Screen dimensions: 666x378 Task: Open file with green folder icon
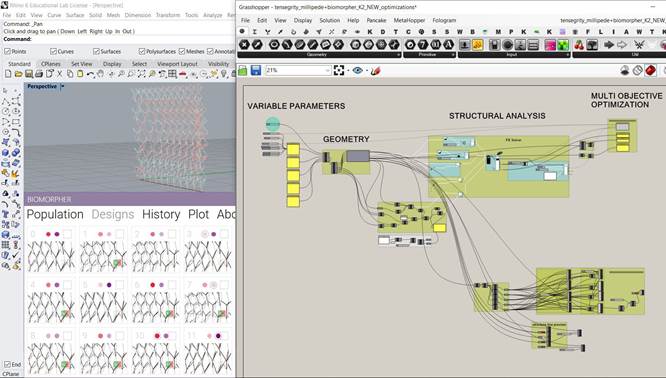(x=243, y=71)
